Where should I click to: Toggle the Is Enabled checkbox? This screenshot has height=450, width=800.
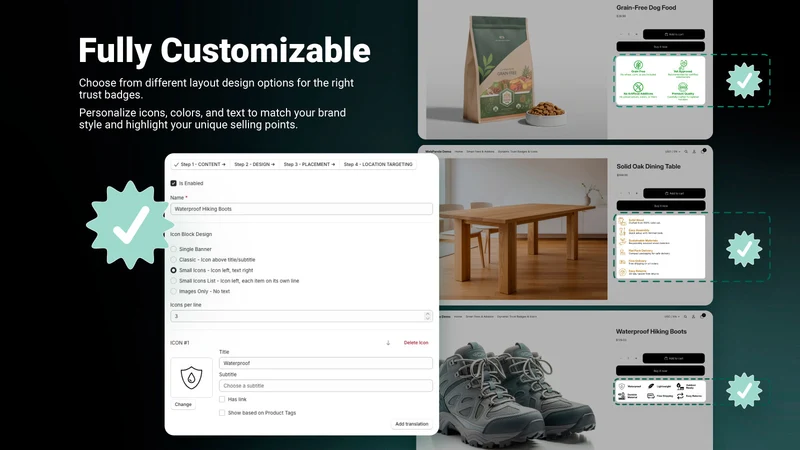[173, 183]
